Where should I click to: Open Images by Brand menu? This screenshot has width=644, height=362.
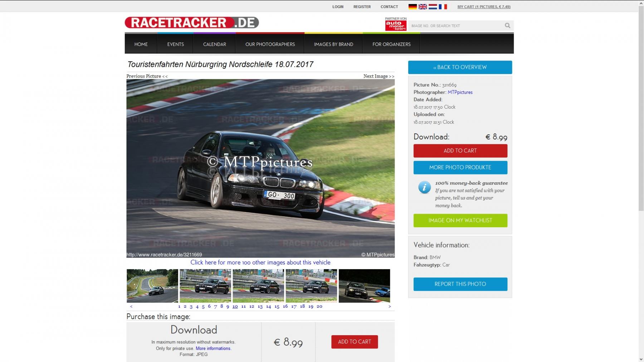point(333,44)
